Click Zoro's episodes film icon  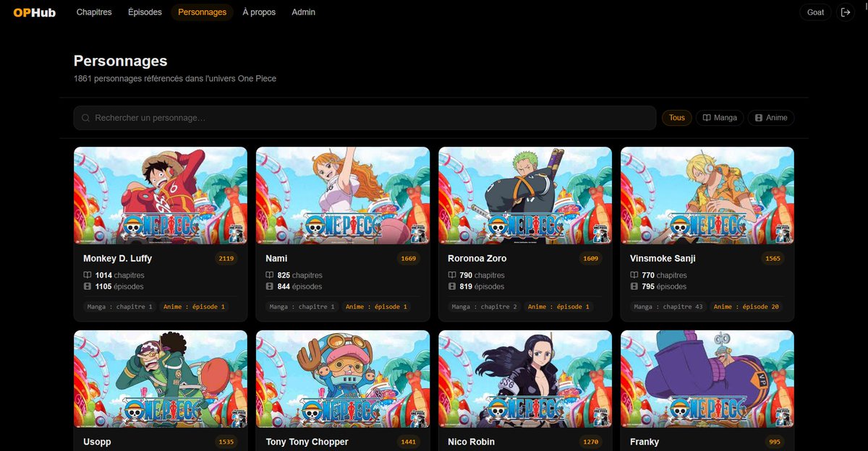tap(452, 286)
